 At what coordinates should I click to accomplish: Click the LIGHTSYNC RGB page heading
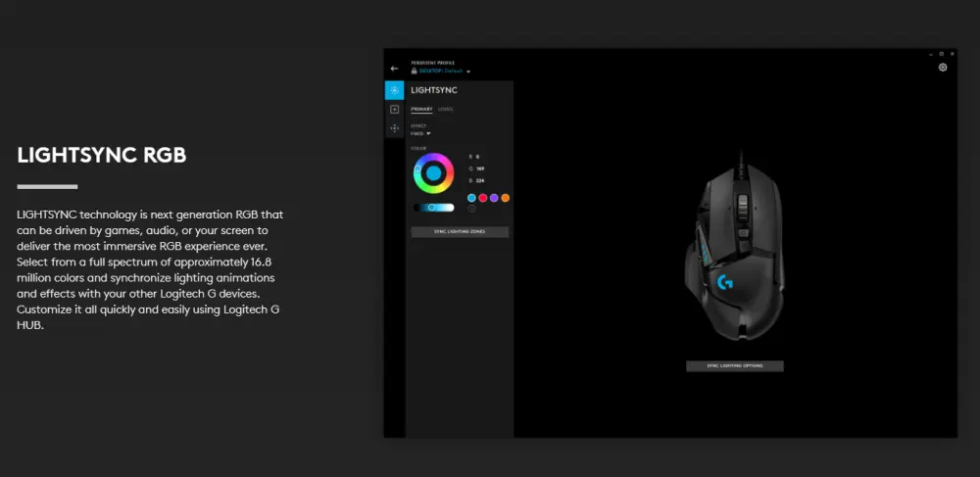(x=101, y=156)
